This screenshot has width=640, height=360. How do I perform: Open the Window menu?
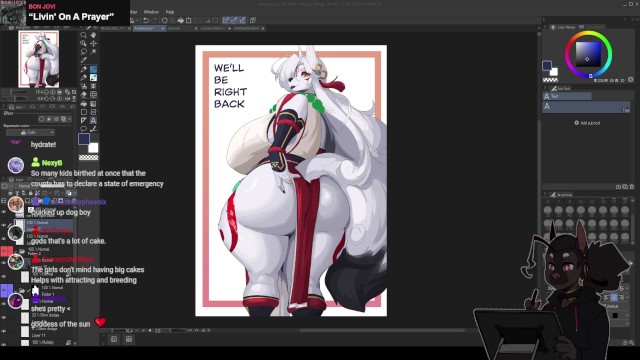(151, 12)
